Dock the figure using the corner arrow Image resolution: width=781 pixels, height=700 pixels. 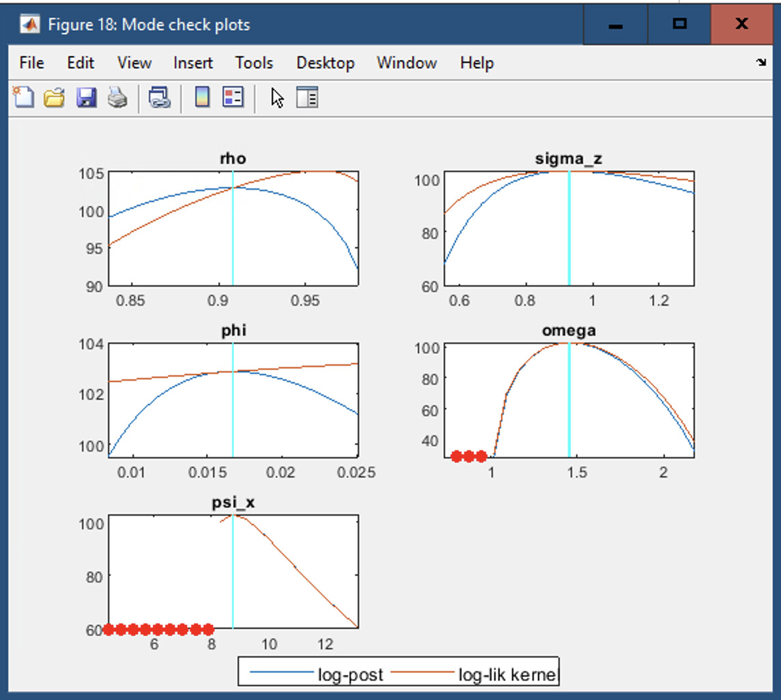pos(761,62)
